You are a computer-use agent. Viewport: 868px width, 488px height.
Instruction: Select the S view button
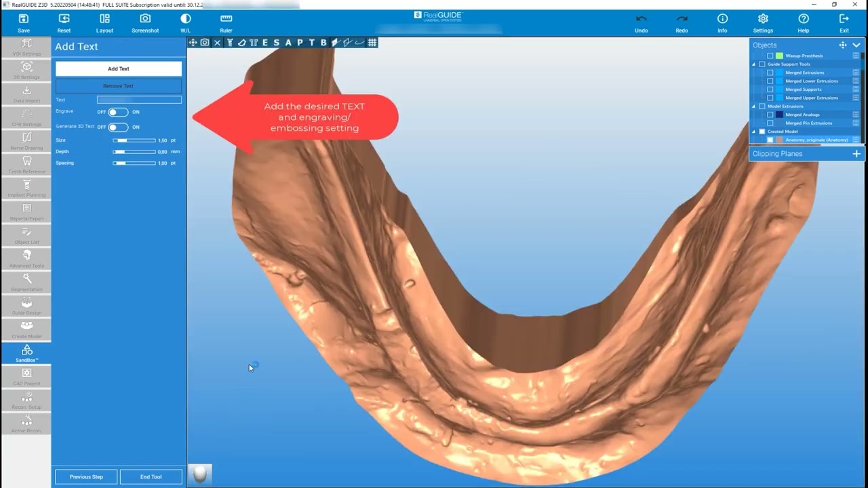(277, 43)
